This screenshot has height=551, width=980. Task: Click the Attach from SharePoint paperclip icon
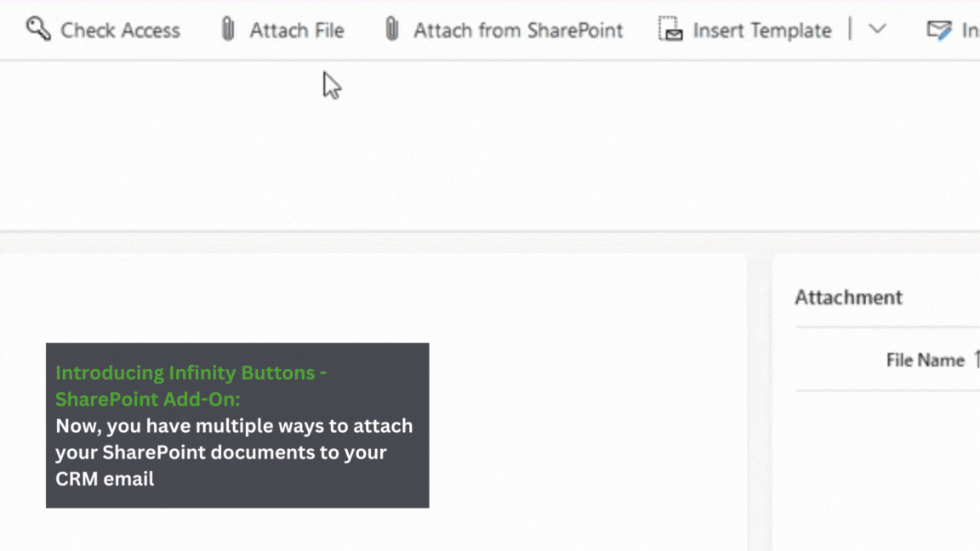pos(391,29)
